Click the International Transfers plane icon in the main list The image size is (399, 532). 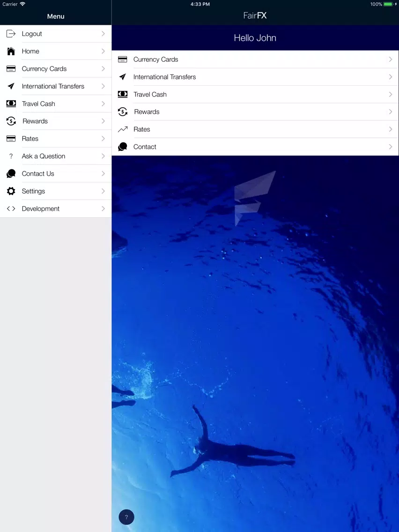tap(123, 77)
